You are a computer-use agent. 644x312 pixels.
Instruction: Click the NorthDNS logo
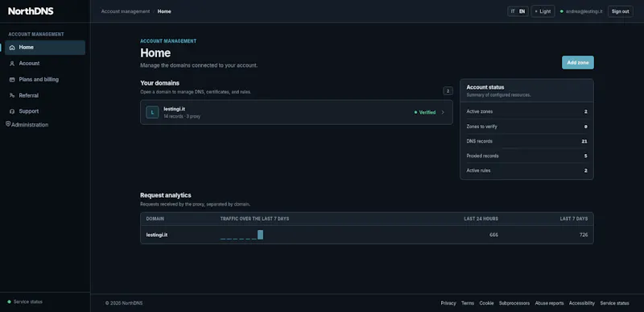[x=31, y=11]
